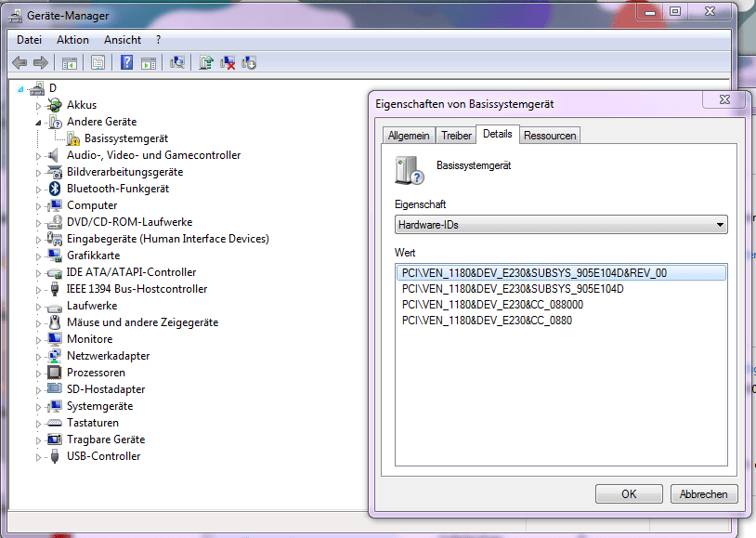Screen dimensions: 756x538
Task: Switch to the Treiber tab
Action: tap(456, 136)
